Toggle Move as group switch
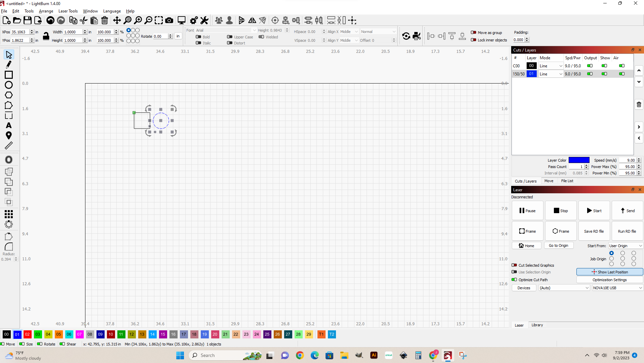Screen dimensions: 644x363 (x=473, y=33)
